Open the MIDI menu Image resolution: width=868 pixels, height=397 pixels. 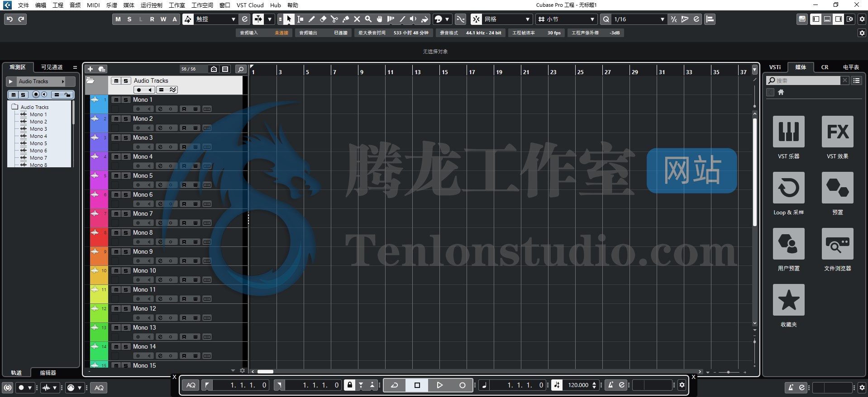[93, 5]
